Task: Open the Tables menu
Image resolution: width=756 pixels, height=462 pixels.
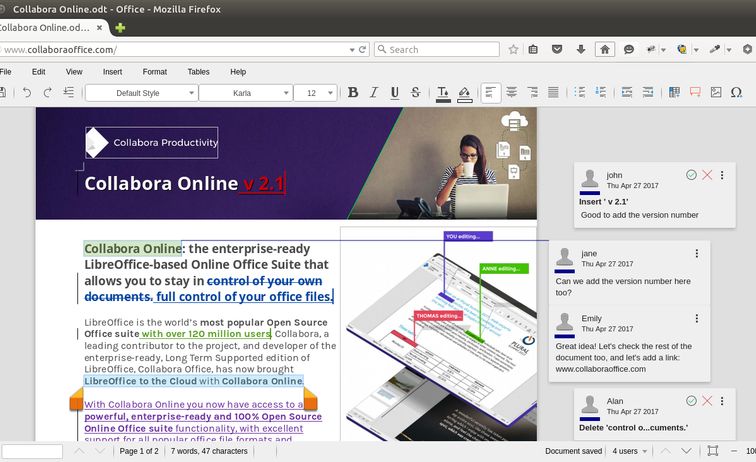Action: pos(198,72)
